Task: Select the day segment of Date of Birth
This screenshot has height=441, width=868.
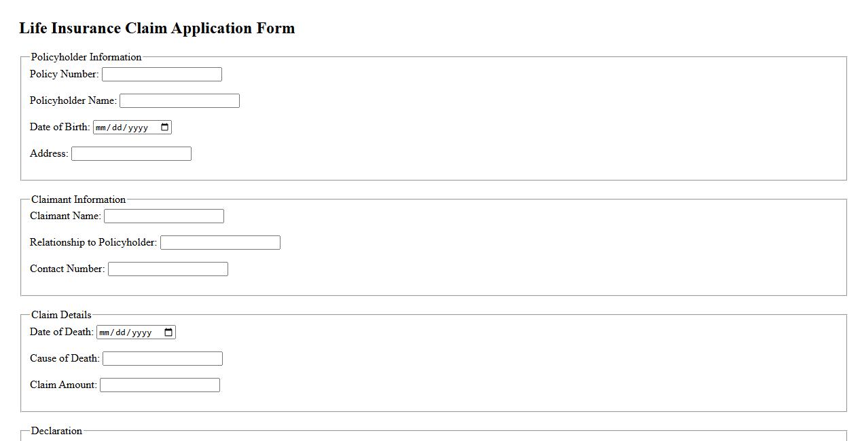Action: point(115,128)
